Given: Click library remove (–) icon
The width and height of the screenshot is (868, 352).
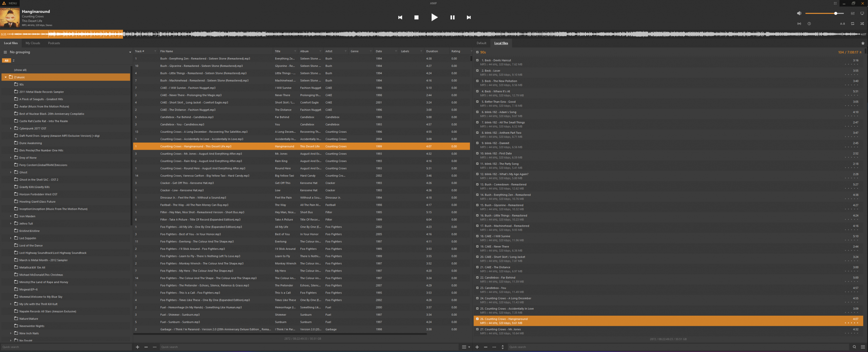Looking at the screenshot, I should [146, 347].
